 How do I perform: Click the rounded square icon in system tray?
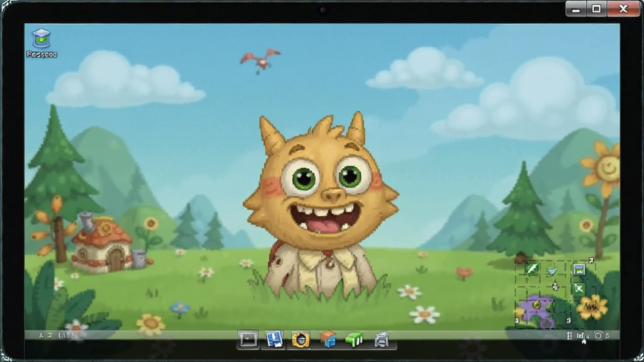[x=598, y=336]
